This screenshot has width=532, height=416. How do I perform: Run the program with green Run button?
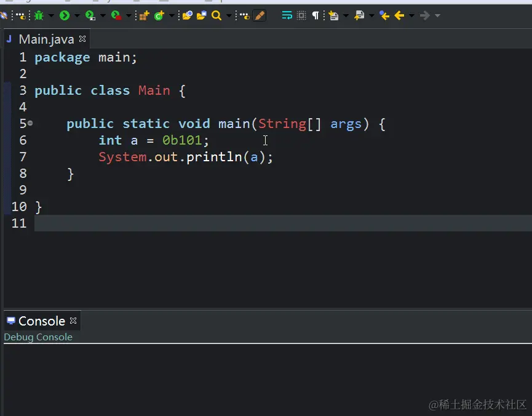pyautogui.click(x=65, y=15)
